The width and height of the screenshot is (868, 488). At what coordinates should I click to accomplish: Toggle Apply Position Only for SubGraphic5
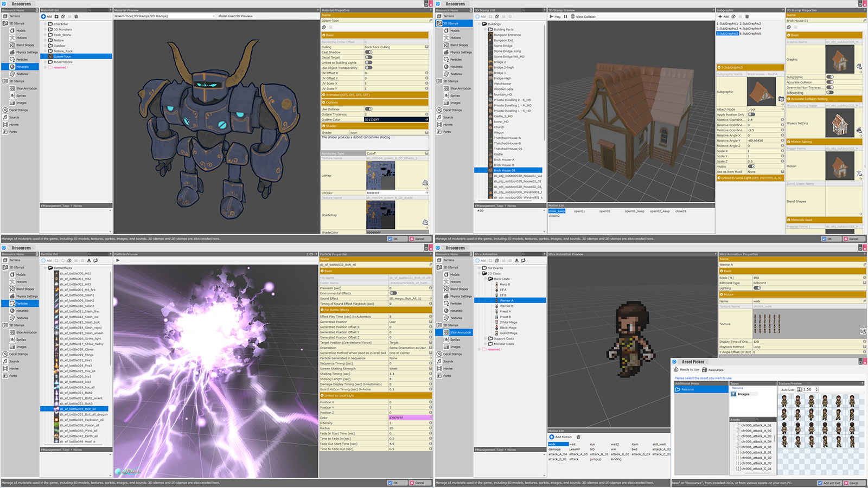pyautogui.click(x=751, y=114)
